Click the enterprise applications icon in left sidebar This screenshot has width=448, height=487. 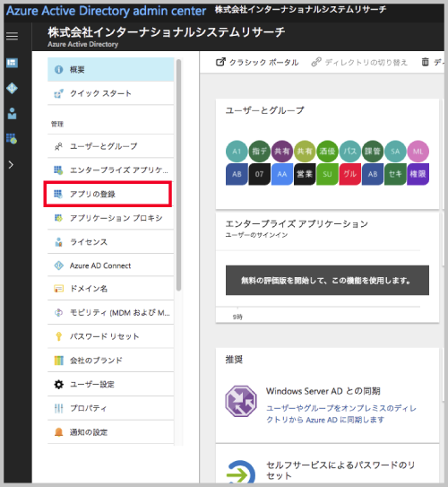tap(12, 138)
